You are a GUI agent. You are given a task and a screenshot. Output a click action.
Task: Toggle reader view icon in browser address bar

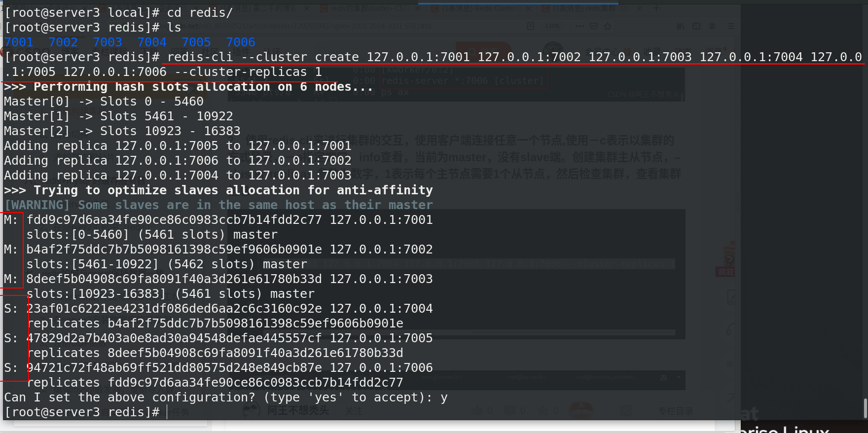point(531,26)
